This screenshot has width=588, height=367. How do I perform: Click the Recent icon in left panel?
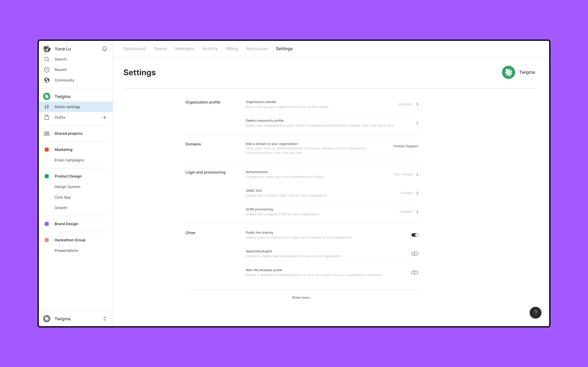tap(47, 69)
